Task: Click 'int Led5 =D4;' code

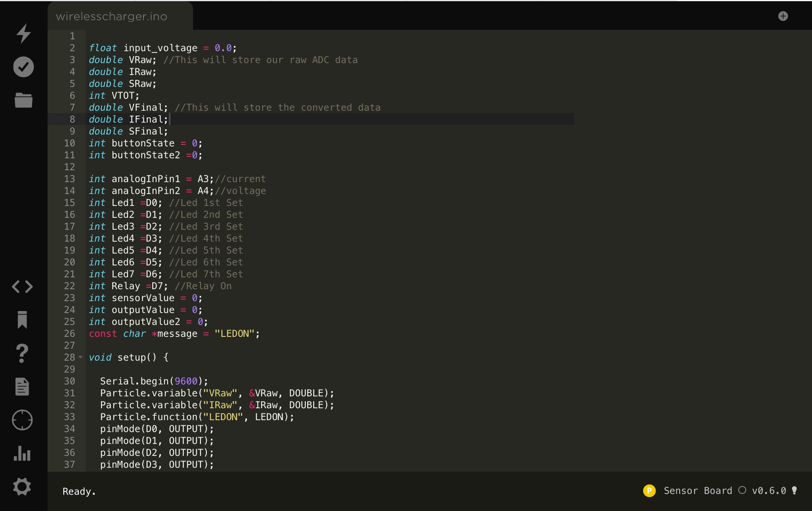Action: click(x=125, y=250)
